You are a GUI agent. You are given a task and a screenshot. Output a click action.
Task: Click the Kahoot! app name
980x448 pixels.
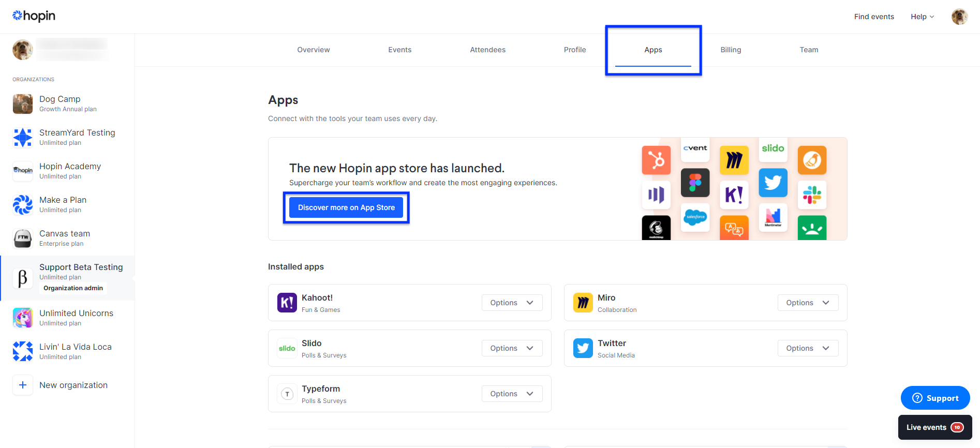[x=317, y=297]
